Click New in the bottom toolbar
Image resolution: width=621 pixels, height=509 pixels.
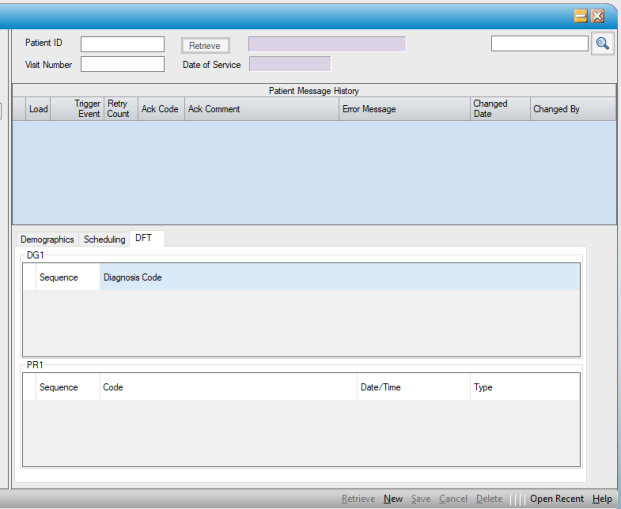tap(393, 499)
